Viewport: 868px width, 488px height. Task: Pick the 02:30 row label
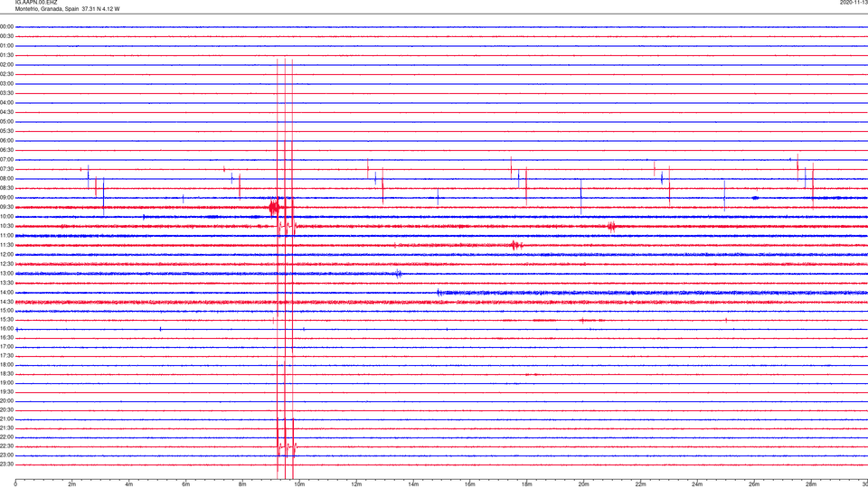(x=6, y=74)
